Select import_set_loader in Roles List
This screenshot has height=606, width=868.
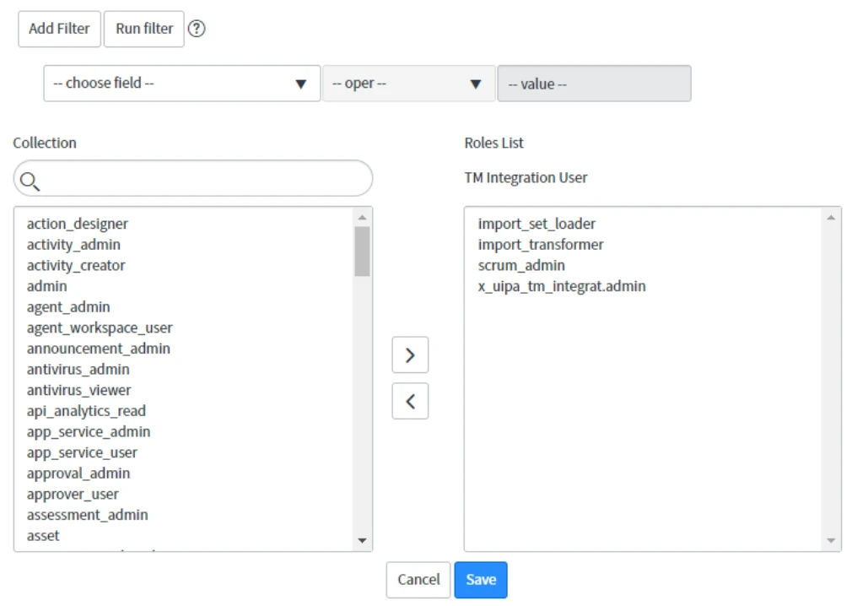[x=537, y=224]
